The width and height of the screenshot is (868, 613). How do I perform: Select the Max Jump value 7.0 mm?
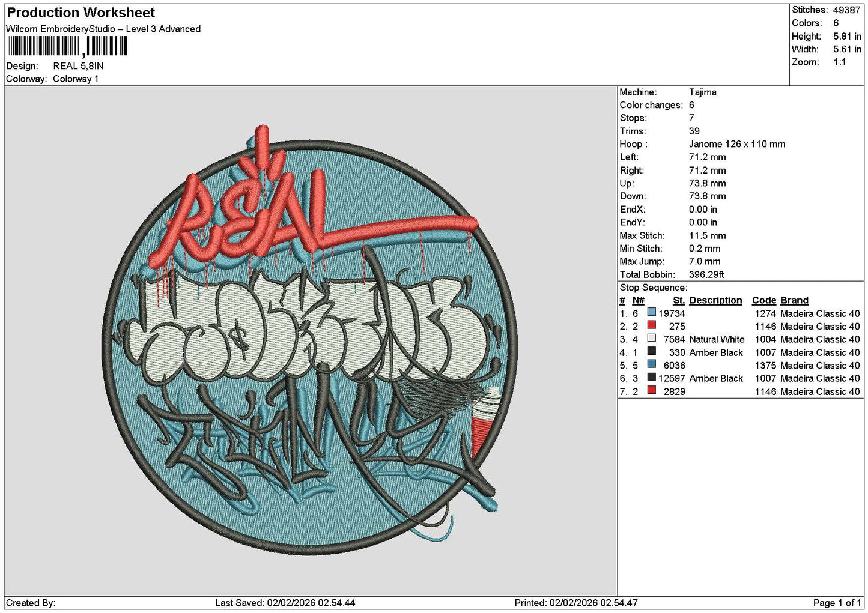click(x=705, y=262)
